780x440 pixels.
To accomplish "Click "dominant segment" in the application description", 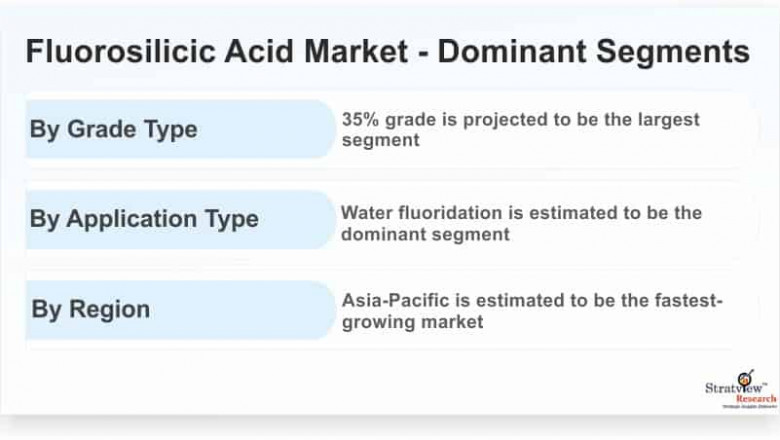I will pos(425,234).
